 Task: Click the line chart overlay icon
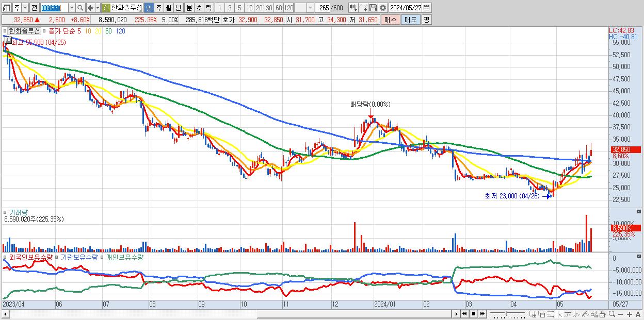pos(568,314)
